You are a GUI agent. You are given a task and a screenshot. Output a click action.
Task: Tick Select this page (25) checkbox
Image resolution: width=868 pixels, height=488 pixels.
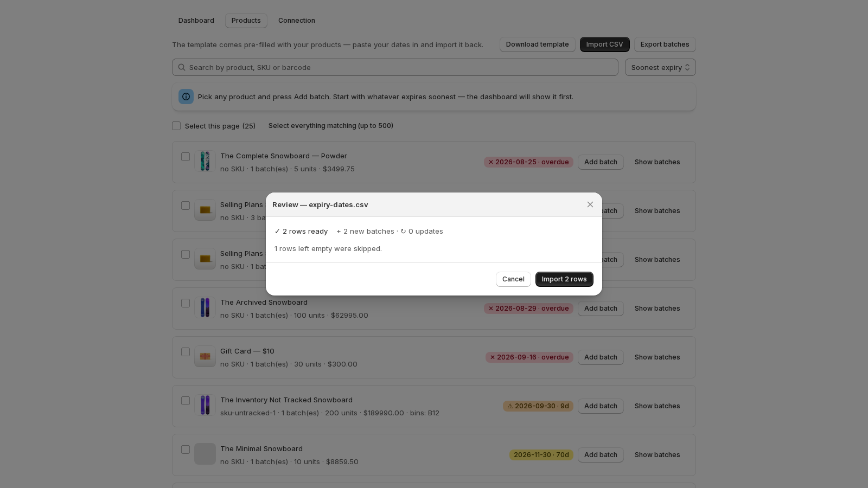click(176, 126)
